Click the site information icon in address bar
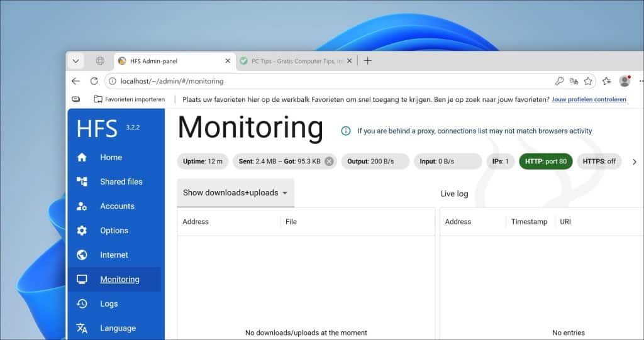 pyautogui.click(x=112, y=81)
